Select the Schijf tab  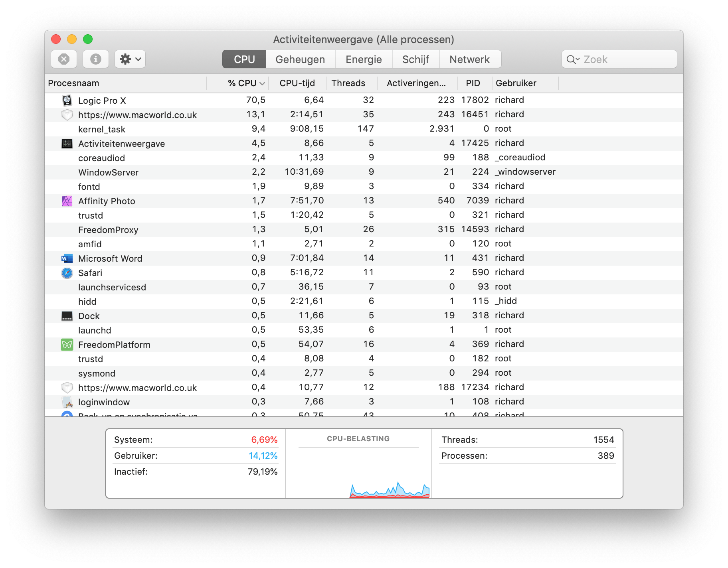pyautogui.click(x=415, y=59)
